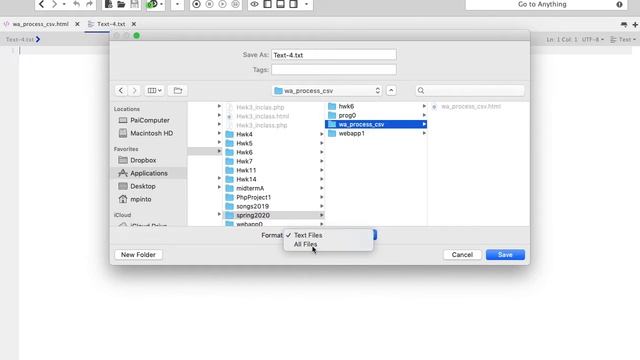This screenshot has height=360, width=640.
Task: Click the breadcrumb arrow after Text-4.txt
Action: (x=38, y=40)
